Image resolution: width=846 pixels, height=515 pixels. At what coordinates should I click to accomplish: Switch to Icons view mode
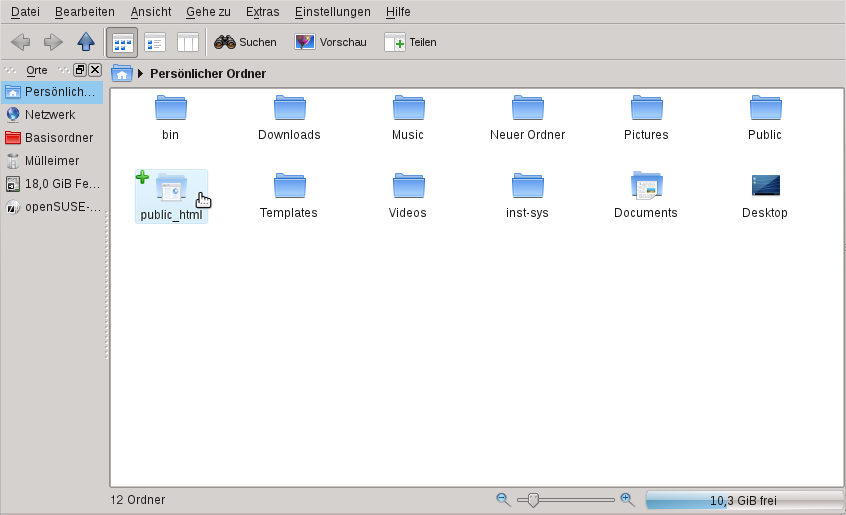pyautogui.click(x=123, y=42)
